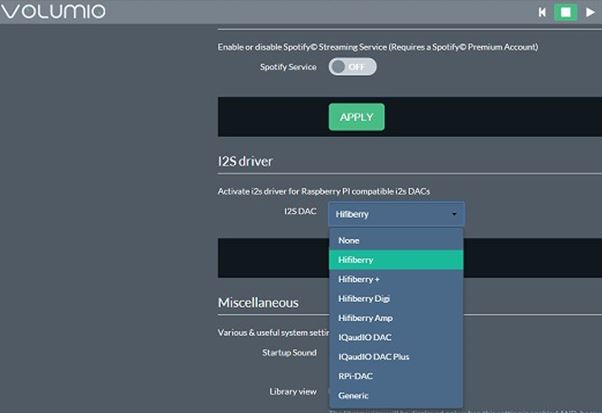
Task: Select IQaudIO DAC Plus option
Action: tap(396, 357)
